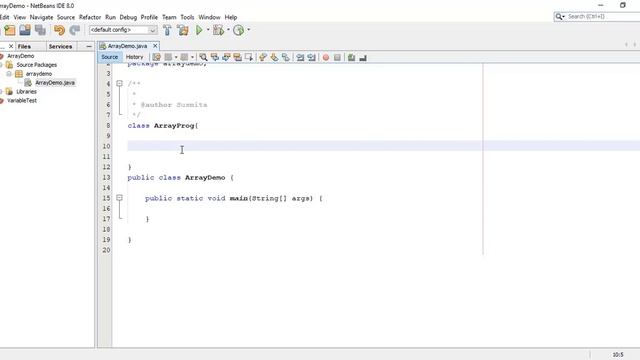Click Next Bookmark icon
Viewport: 640px width, 360px height.
click(x=274, y=58)
